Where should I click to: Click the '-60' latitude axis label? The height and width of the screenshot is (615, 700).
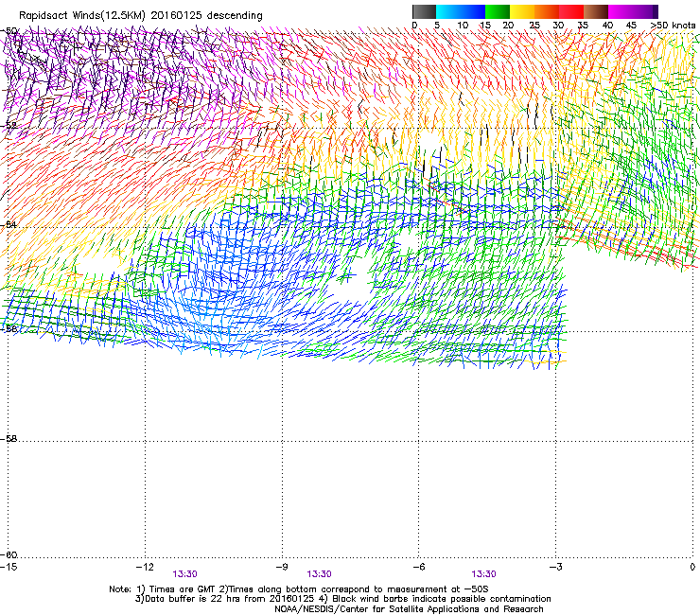(9, 554)
